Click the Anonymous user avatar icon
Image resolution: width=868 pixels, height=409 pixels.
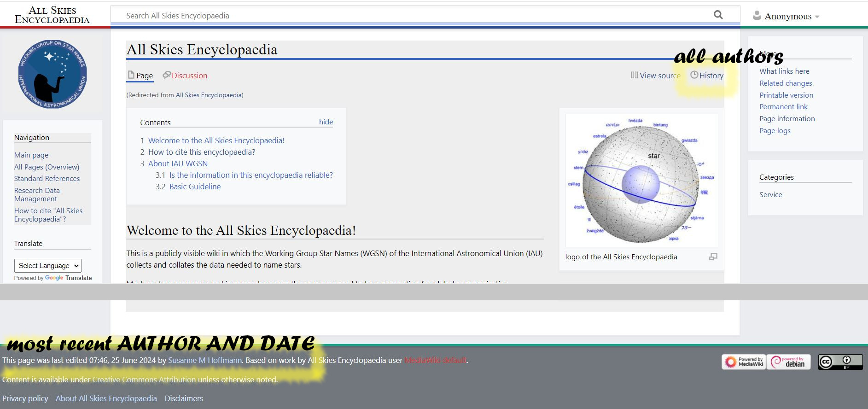coord(757,16)
